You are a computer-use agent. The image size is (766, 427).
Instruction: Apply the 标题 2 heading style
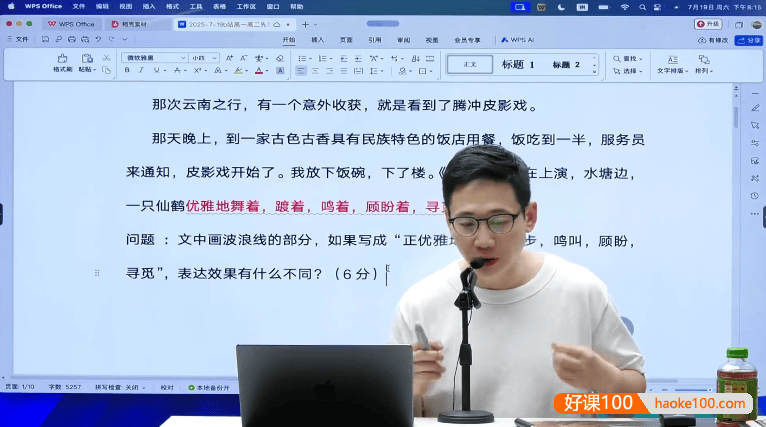(x=566, y=64)
